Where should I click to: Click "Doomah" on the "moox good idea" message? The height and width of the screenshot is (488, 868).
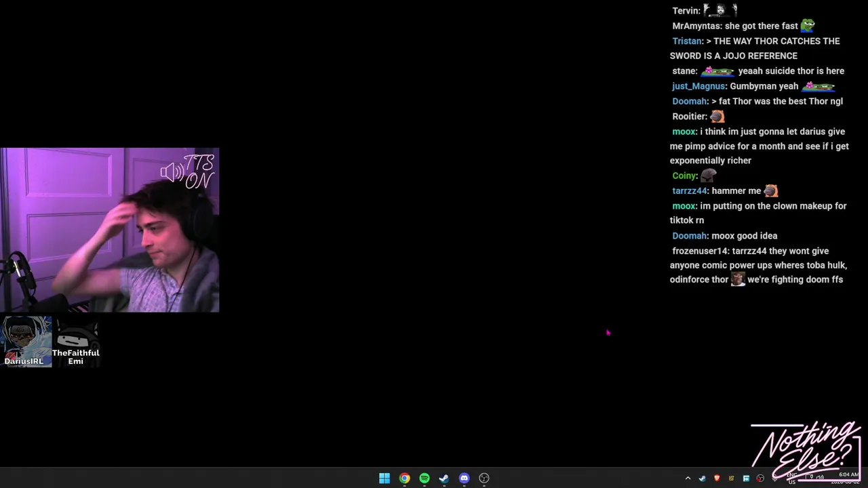(689, 235)
